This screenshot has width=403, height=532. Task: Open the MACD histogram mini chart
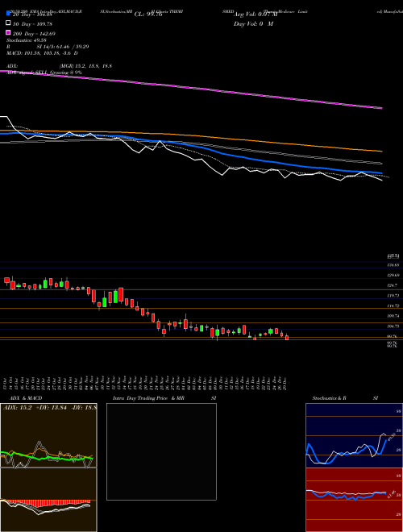[x=48, y=500]
